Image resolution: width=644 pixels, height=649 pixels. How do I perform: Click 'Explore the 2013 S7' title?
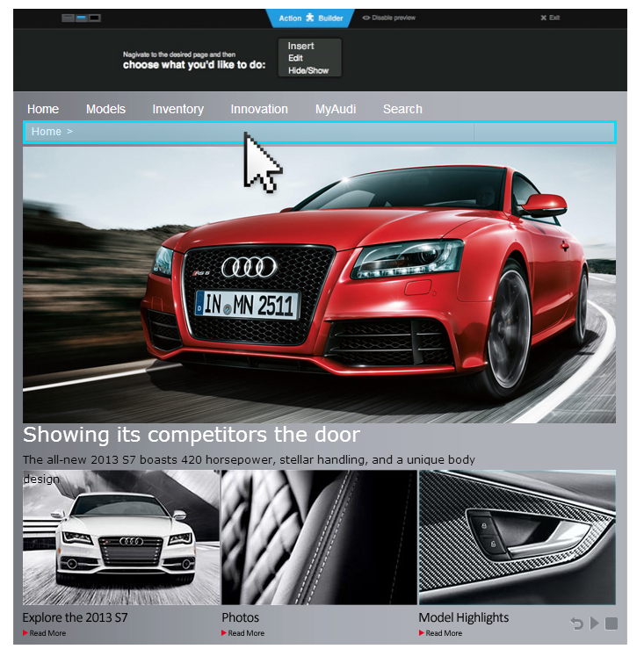coord(75,617)
